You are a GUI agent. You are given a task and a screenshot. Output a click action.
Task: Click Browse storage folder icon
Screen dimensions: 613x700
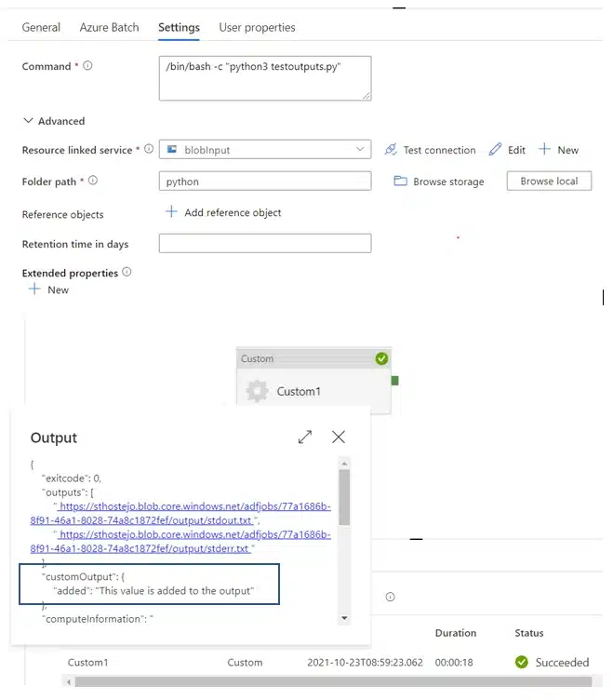coord(400,181)
